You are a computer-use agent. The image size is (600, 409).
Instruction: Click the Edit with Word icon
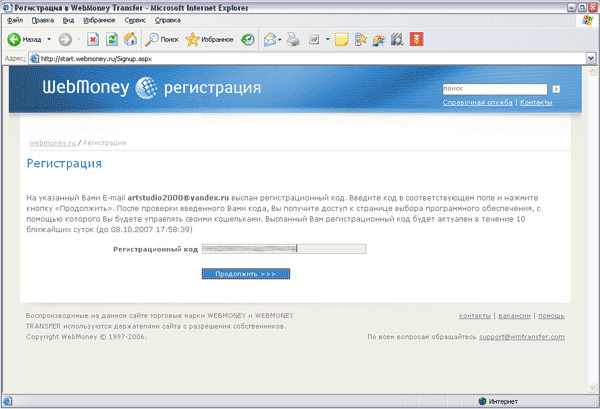[314, 39]
